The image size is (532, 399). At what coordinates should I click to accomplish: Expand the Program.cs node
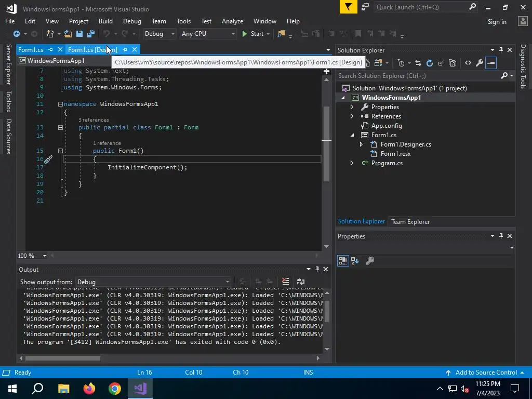click(352, 163)
